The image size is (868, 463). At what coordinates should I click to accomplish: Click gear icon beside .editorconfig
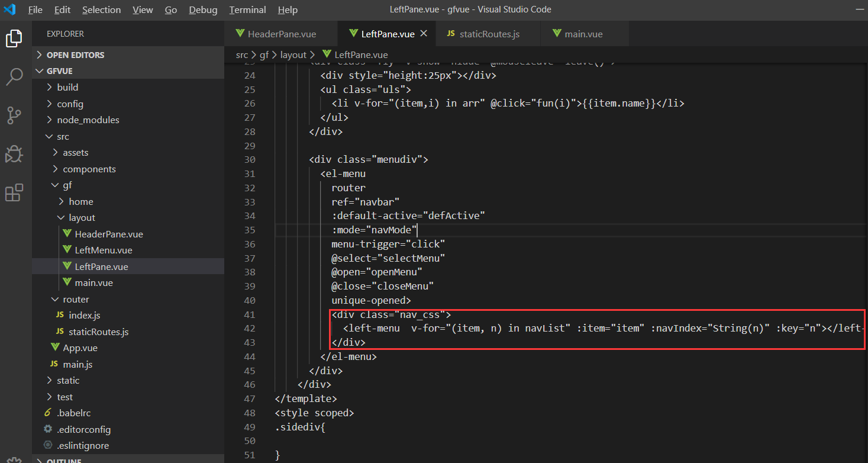(x=48, y=429)
